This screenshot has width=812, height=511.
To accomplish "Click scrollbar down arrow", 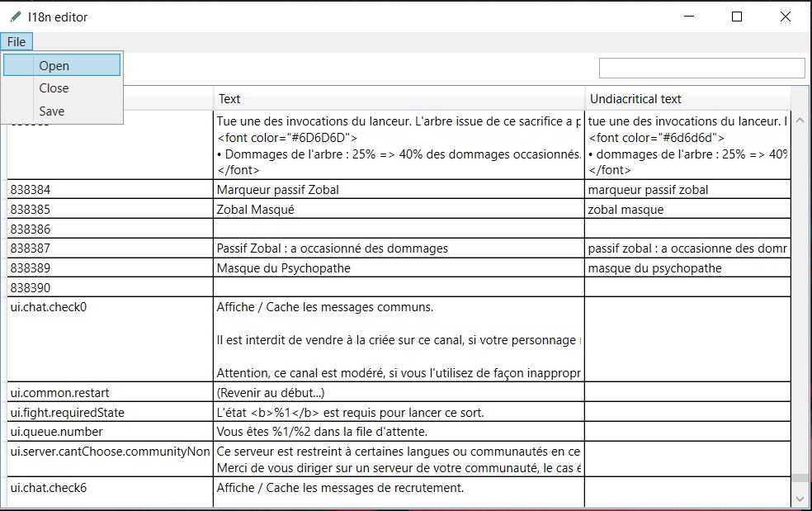I will [800, 499].
